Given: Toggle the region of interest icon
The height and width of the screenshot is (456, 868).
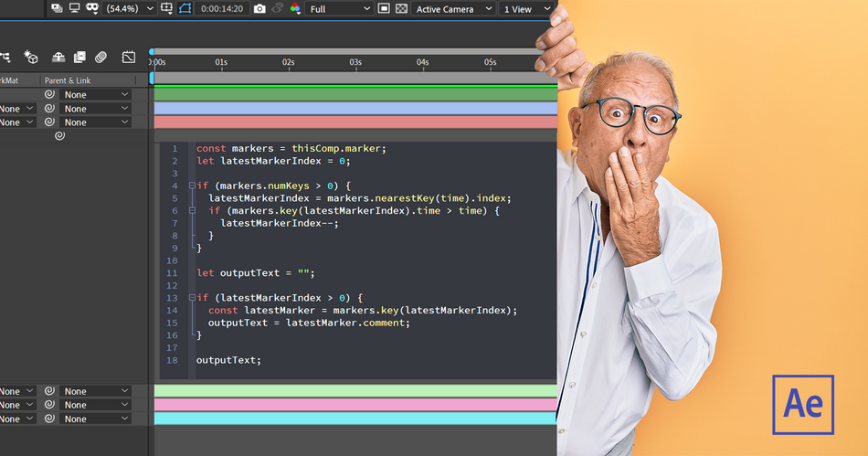Looking at the screenshot, I should (x=384, y=9).
